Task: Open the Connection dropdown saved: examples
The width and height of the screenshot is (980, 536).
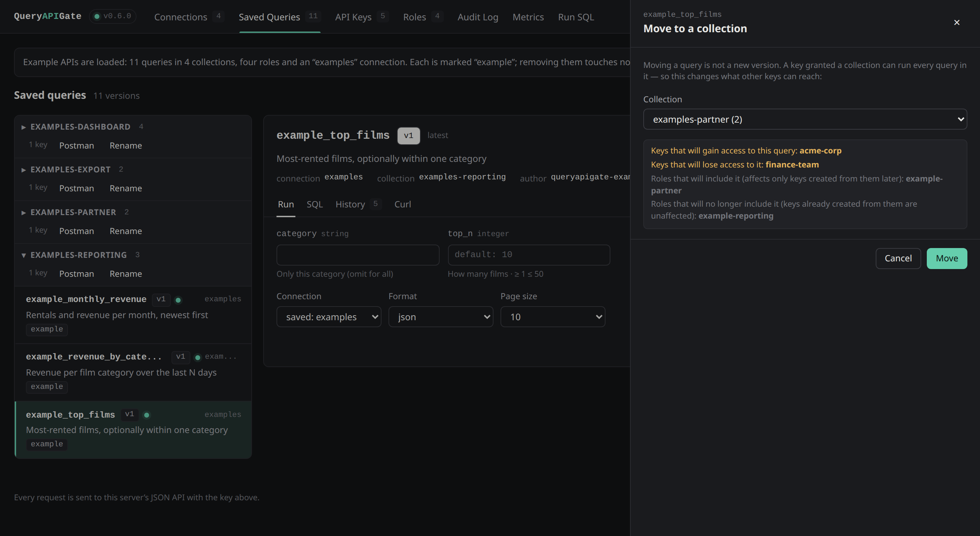Action: click(329, 317)
